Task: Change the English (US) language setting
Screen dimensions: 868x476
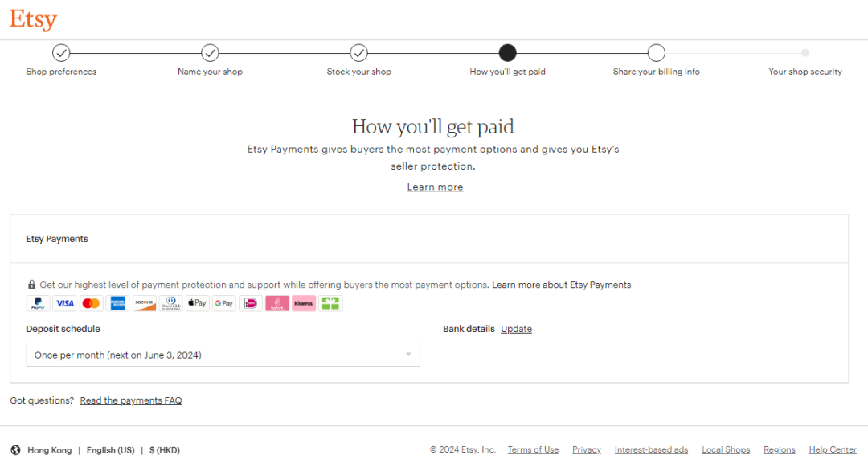Action: 110,450
